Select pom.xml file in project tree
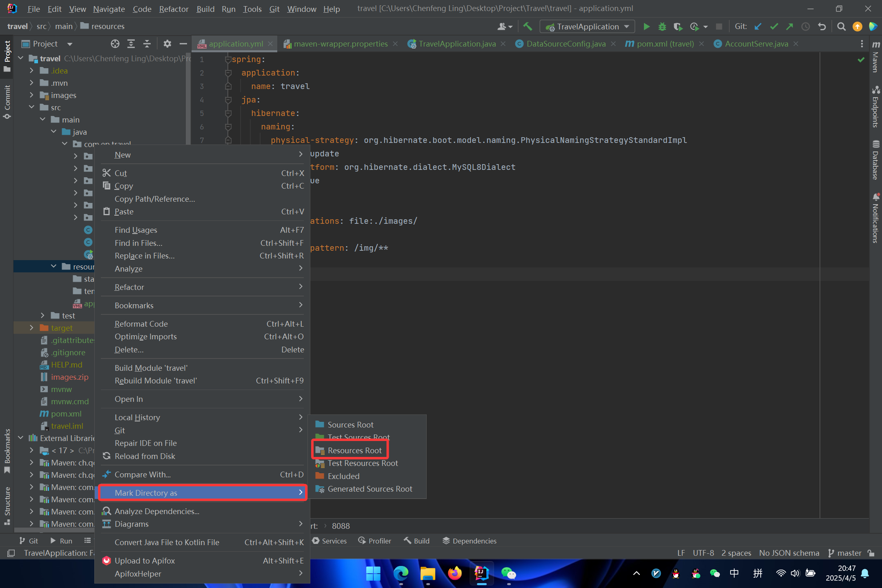Image resolution: width=882 pixels, height=588 pixels. pyautogui.click(x=60, y=414)
